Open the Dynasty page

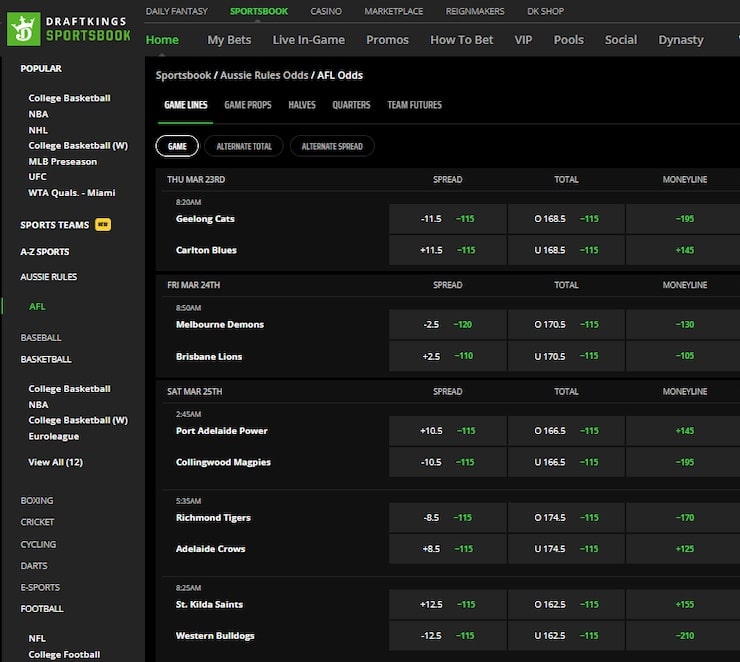(x=681, y=40)
